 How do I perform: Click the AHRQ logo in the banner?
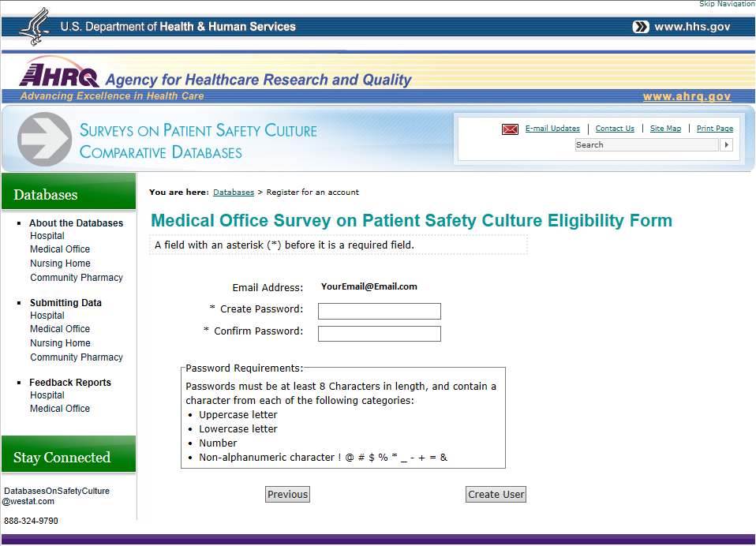[59, 75]
